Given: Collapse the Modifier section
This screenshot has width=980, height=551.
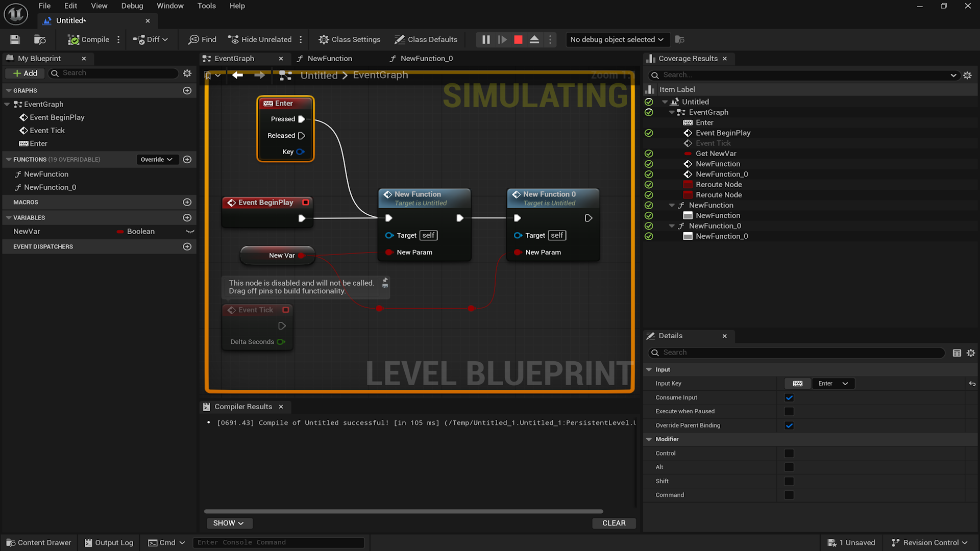Looking at the screenshot, I should point(649,439).
